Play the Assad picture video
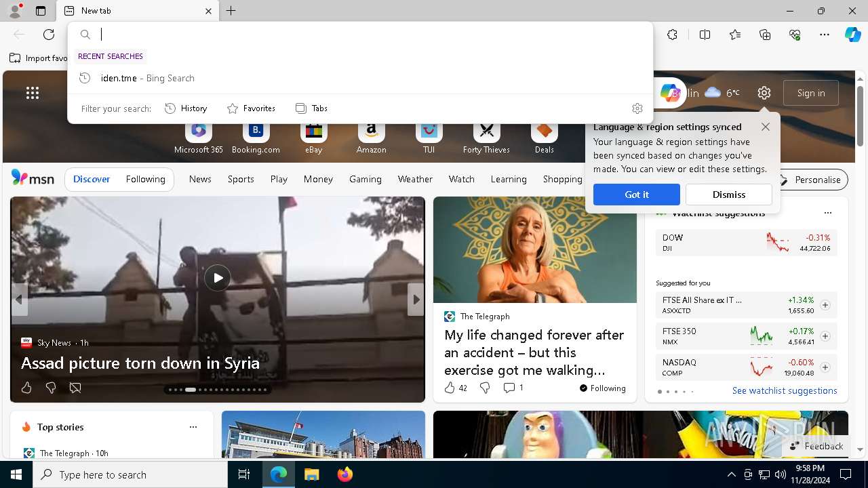This screenshot has width=868, height=488. click(x=218, y=278)
